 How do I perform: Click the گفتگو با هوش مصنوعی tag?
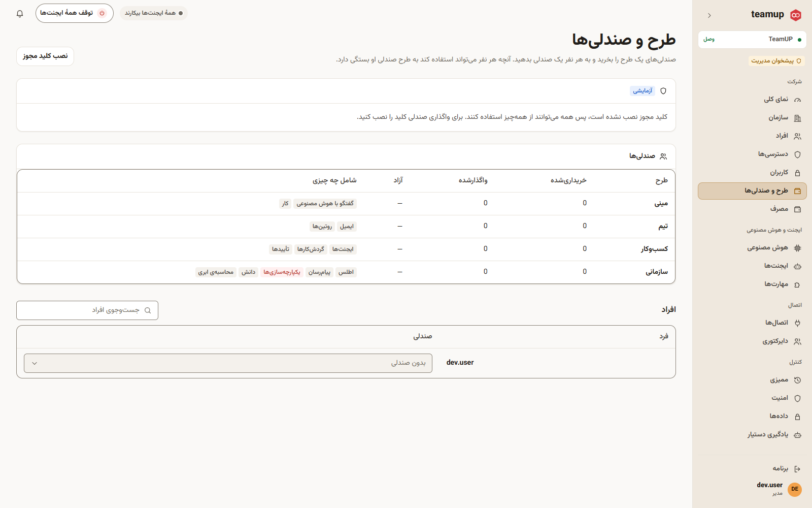(x=325, y=204)
